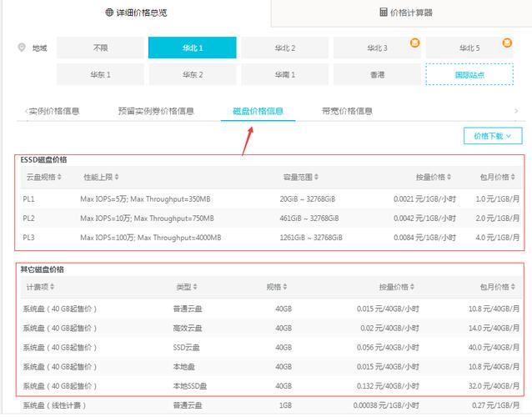Image resolution: width=532 pixels, height=417 pixels.
Task: Click the '0.27 元/1GB/月' price cell
Action: click(x=495, y=405)
